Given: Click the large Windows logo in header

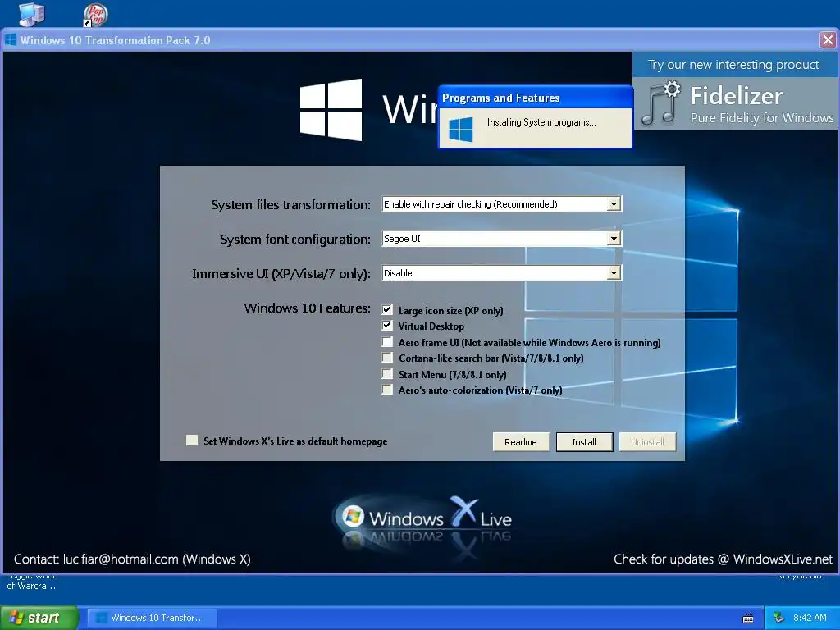Looking at the screenshot, I should tap(331, 110).
